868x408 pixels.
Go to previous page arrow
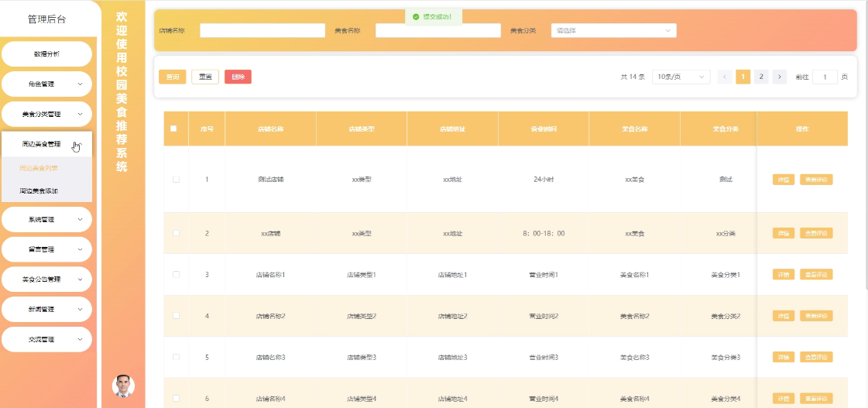pos(725,77)
